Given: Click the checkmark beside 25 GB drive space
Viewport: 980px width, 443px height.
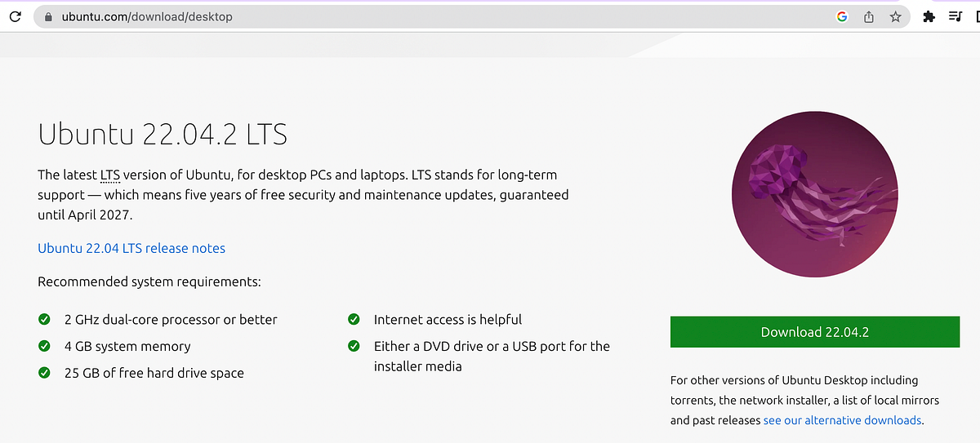Looking at the screenshot, I should [x=45, y=373].
